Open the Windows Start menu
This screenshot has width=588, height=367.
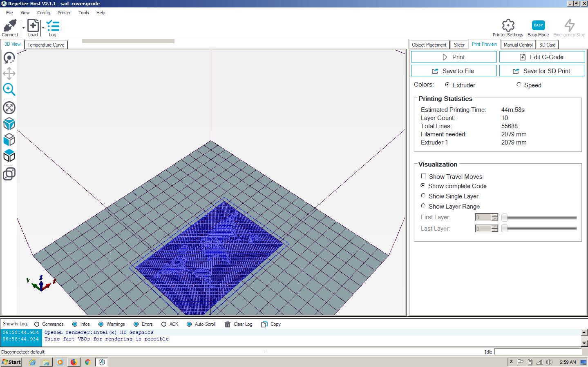11,362
